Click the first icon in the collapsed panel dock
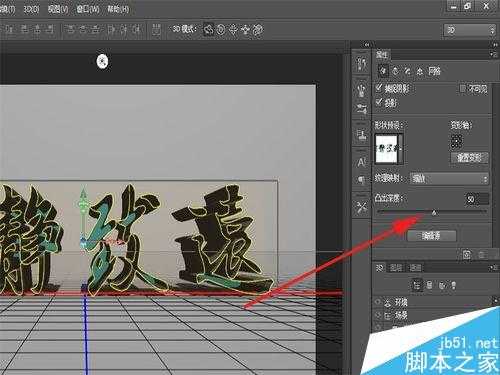The width and height of the screenshot is (500, 375). pyautogui.click(x=362, y=63)
